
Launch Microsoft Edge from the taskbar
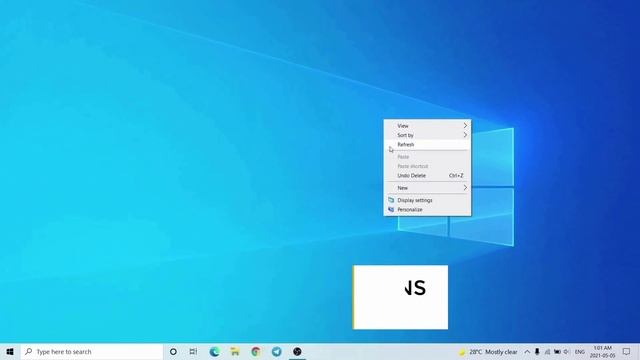214,351
